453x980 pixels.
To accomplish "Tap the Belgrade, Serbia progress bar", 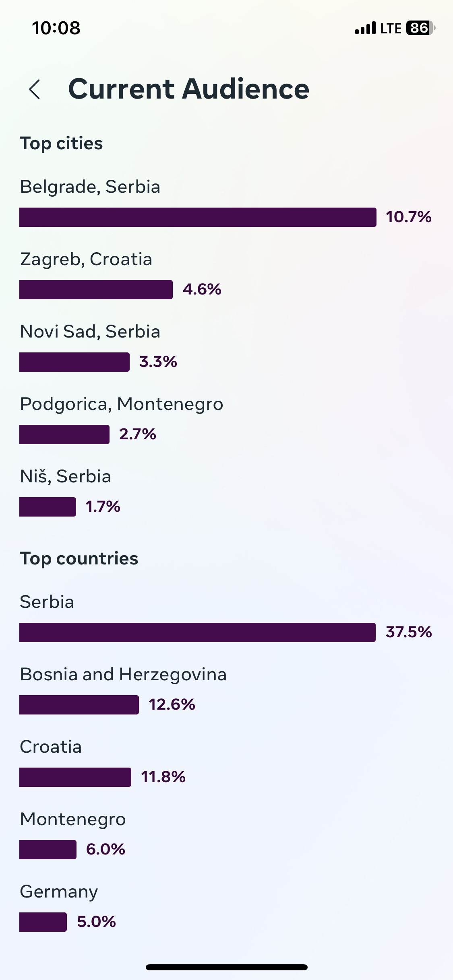I will 198,217.
